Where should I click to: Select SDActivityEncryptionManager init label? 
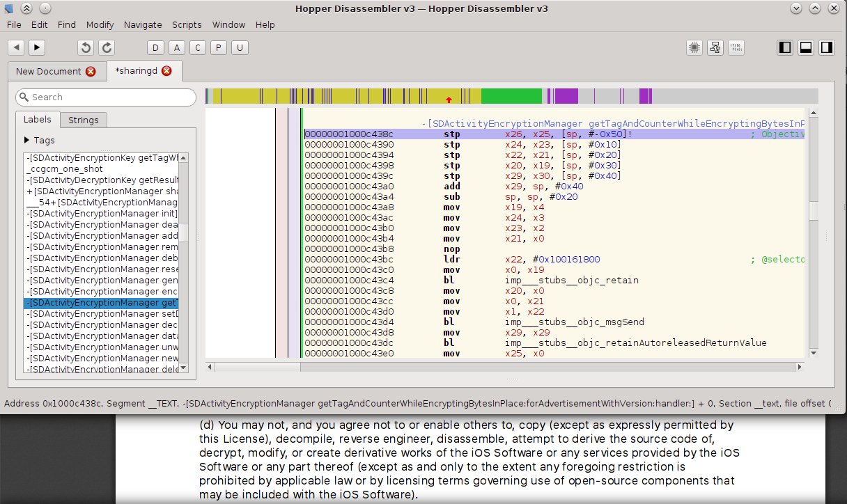click(102, 214)
